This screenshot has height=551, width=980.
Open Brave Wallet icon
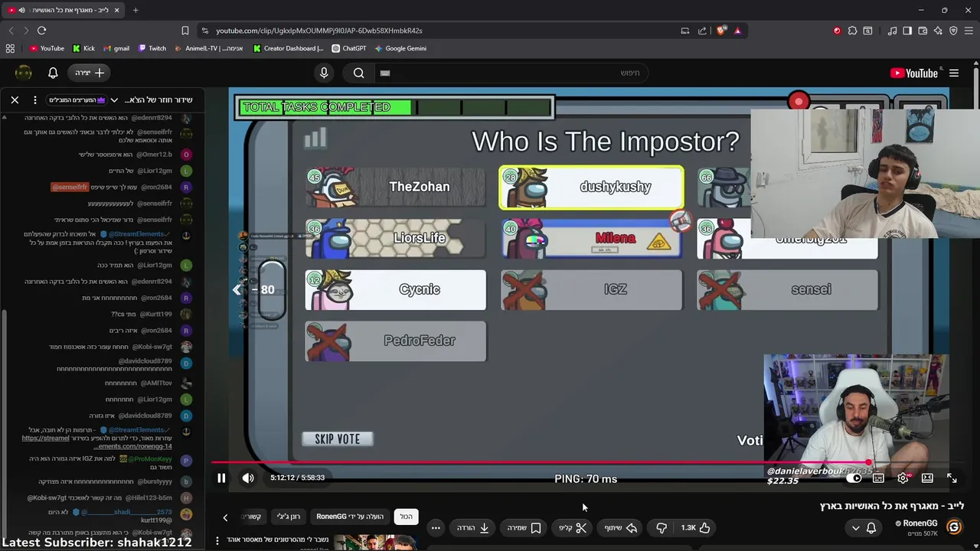(x=923, y=31)
